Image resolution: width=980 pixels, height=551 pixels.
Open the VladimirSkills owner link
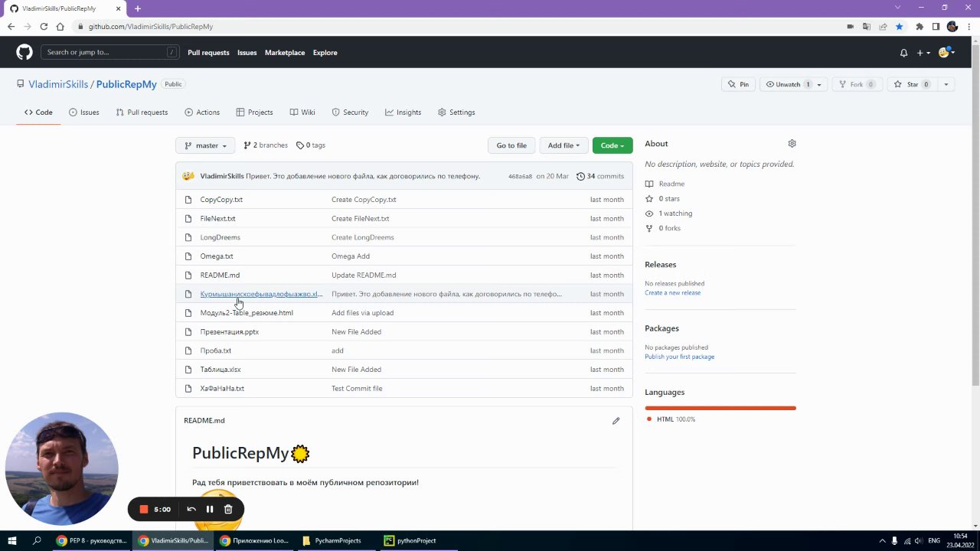(58, 84)
